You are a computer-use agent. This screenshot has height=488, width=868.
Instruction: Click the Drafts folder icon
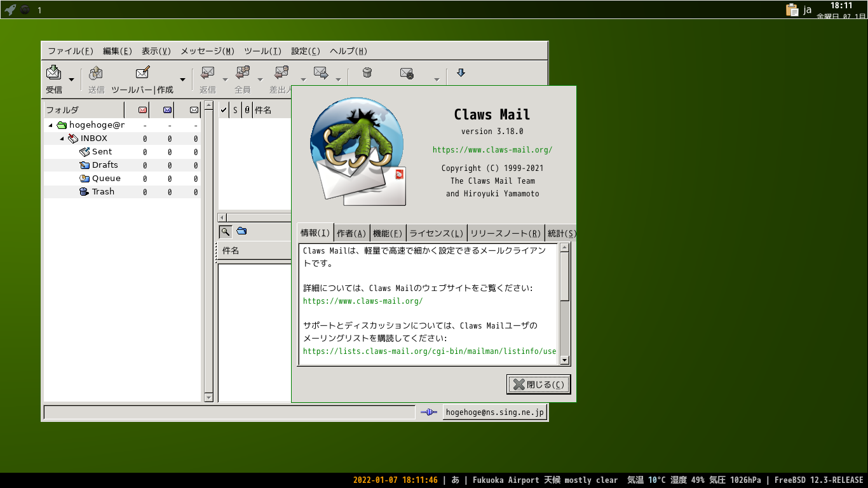coord(85,165)
